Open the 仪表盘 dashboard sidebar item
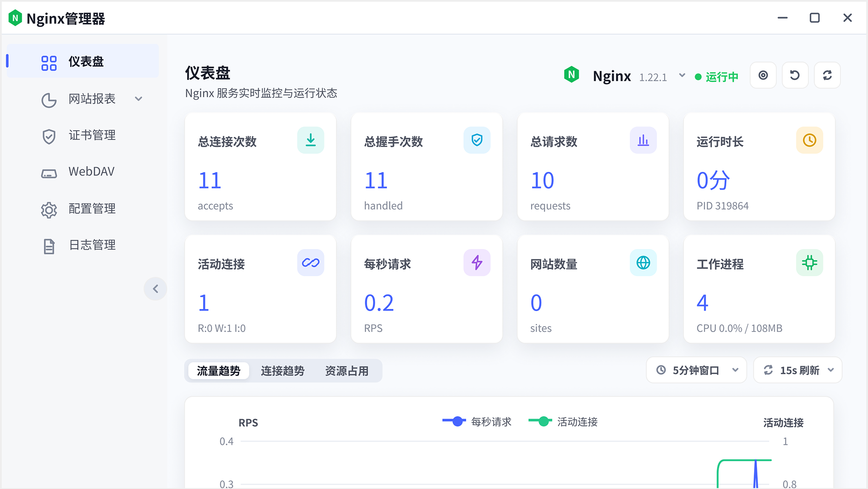The image size is (868, 489). [83, 61]
